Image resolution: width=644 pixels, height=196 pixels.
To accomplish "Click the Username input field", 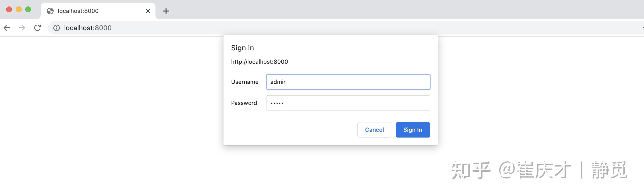I will (x=348, y=82).
